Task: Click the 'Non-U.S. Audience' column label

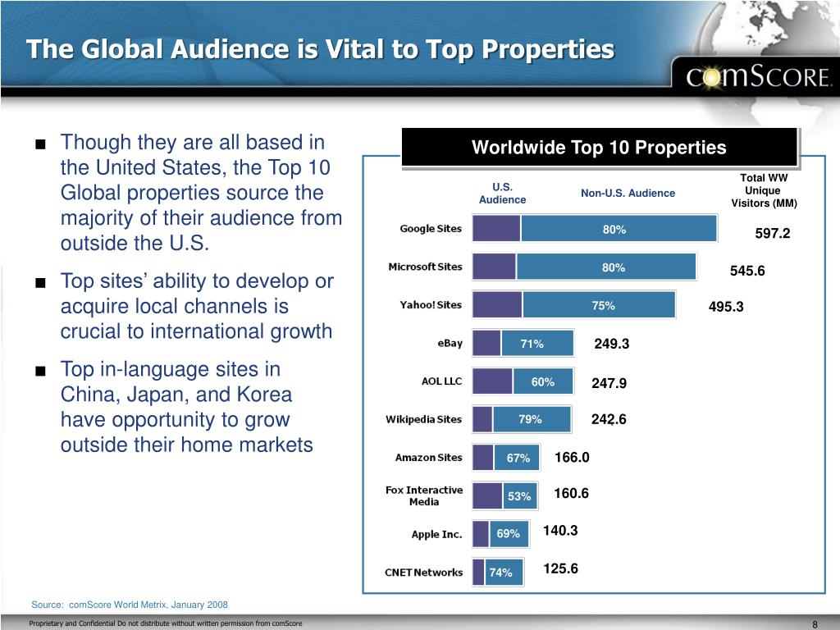Action: 628,194
